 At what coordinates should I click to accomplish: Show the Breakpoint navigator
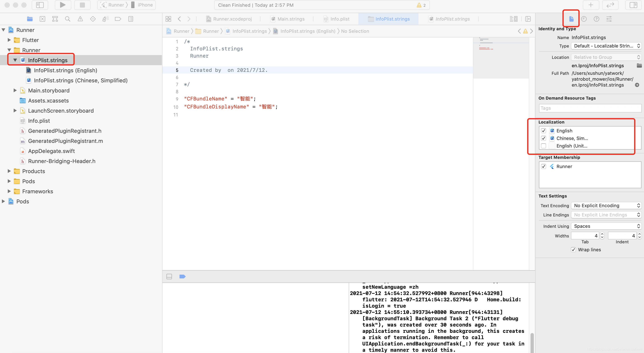(x=118, y=19)
